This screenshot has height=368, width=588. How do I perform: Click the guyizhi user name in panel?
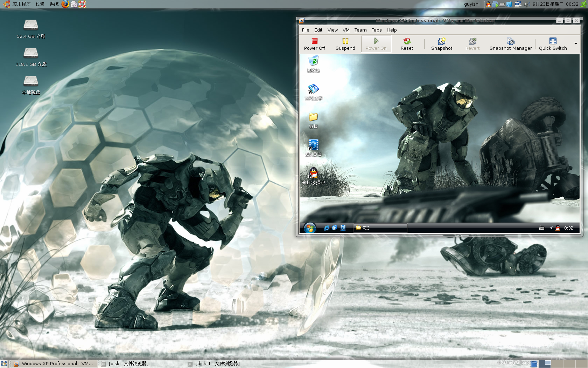472,4
